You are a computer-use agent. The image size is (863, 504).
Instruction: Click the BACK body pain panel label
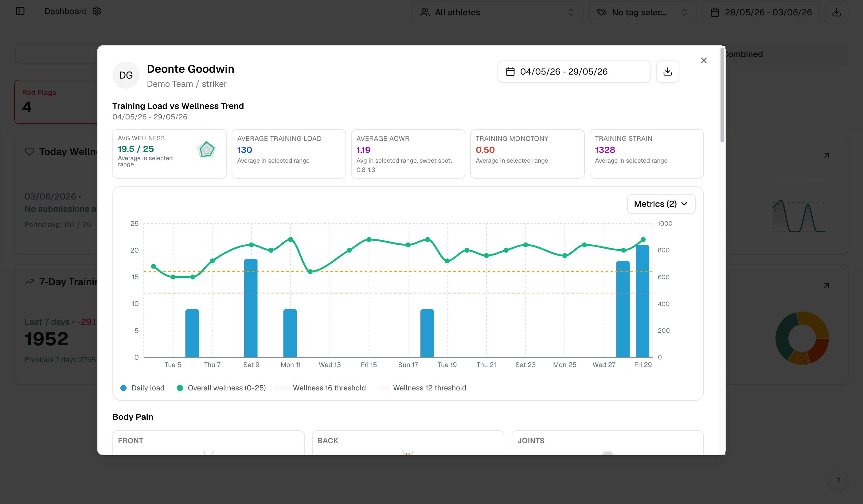pyautogui.click(x=328, y=441)
